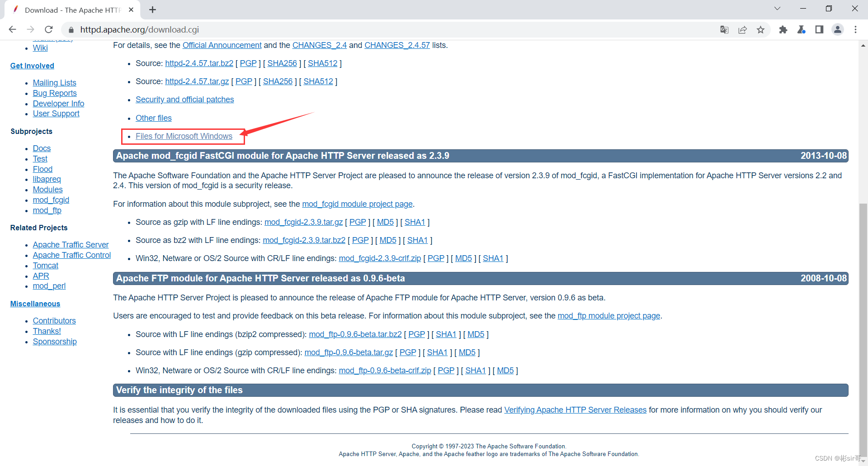Click the site info lock icon
The height and width of the screenshot is (466, 868).
71,30
